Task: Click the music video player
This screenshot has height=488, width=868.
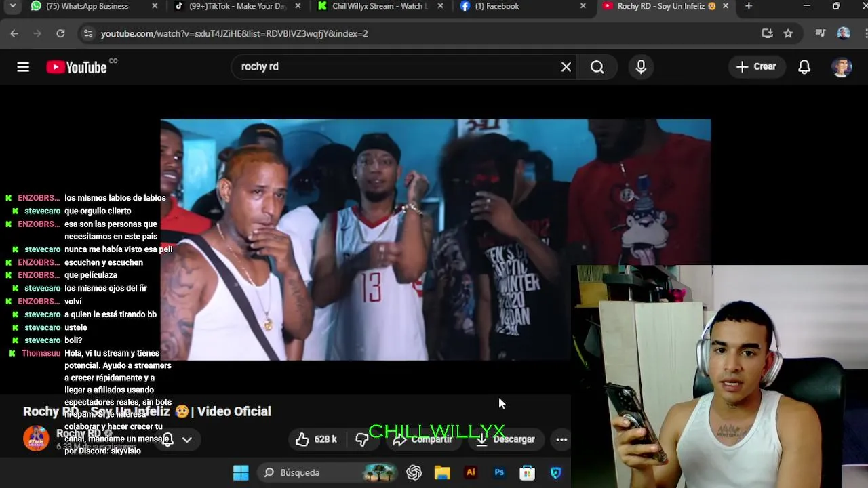Action: 435,239
